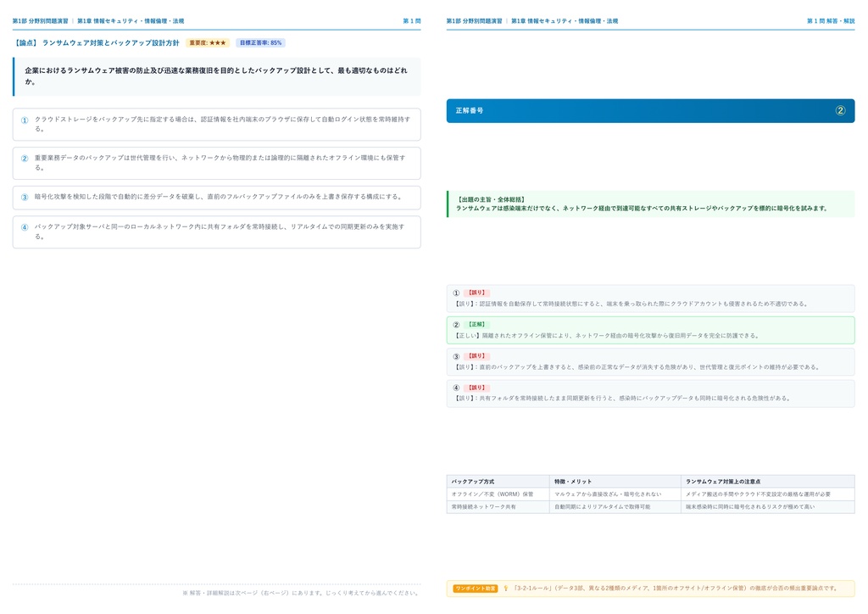
Task: Click the orange ワンポイント助言 label
Action: (475, 589)
